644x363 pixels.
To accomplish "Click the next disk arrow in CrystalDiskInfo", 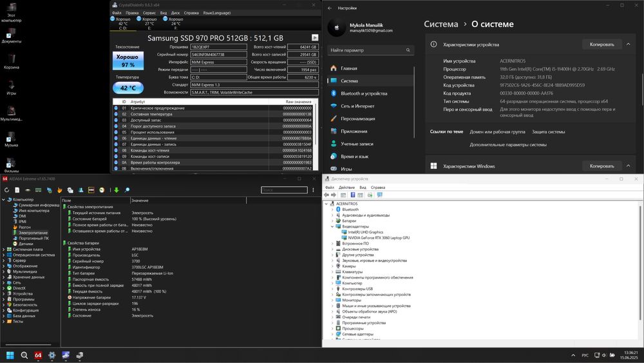I will coord(315,38).
